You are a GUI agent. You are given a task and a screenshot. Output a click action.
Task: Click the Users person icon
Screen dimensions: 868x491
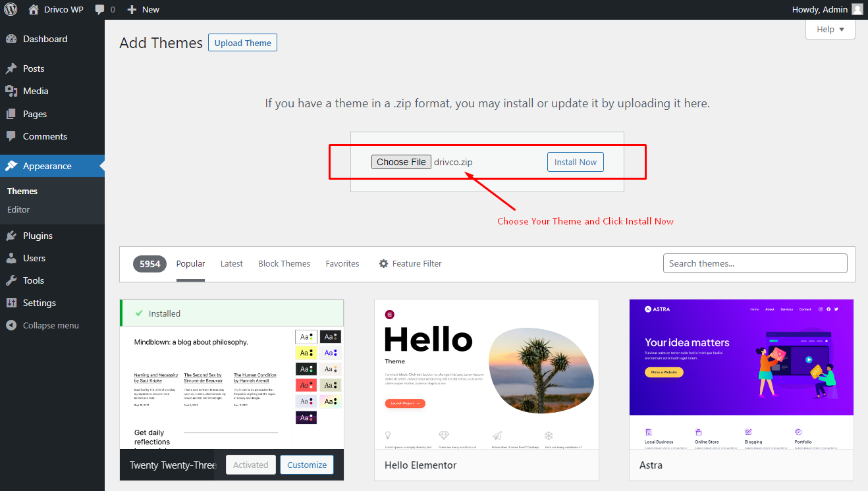pos(11,258)
